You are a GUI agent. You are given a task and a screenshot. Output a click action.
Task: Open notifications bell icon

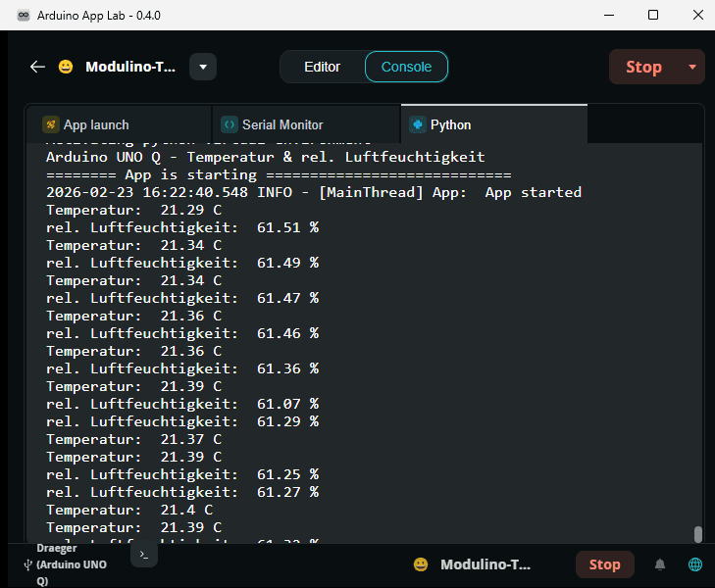[660, 564]
